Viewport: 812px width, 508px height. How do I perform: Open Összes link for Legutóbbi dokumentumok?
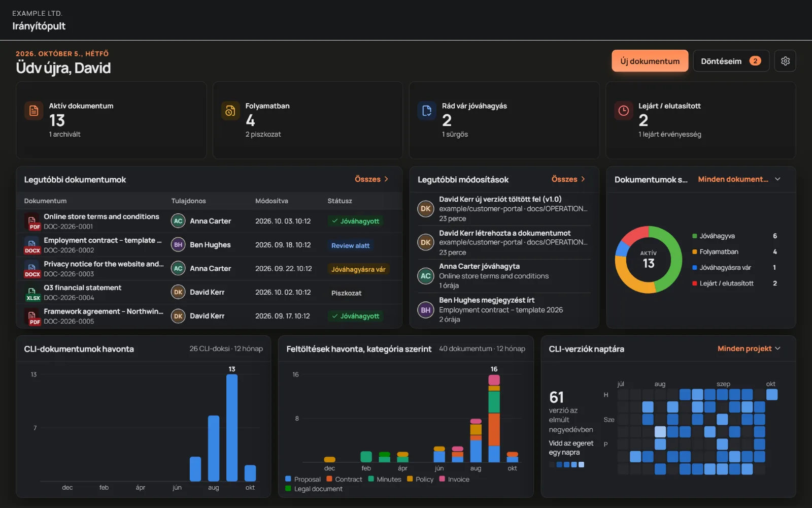coord(371,179)
